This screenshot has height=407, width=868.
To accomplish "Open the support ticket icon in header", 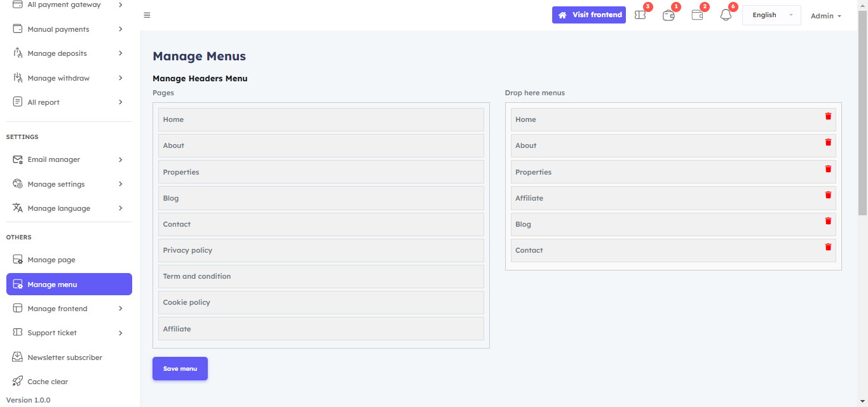I will [641, 15].
